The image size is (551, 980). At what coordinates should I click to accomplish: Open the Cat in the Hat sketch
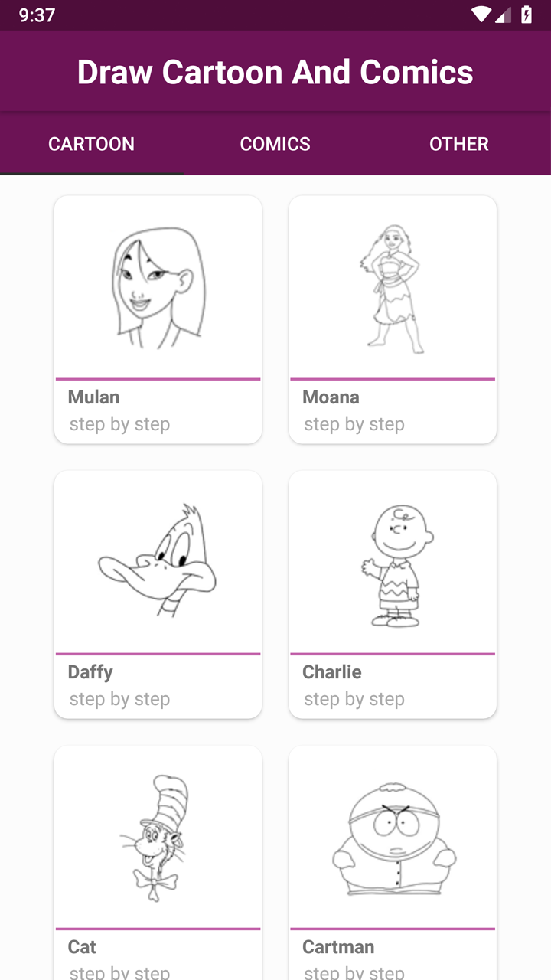point(158,837)
